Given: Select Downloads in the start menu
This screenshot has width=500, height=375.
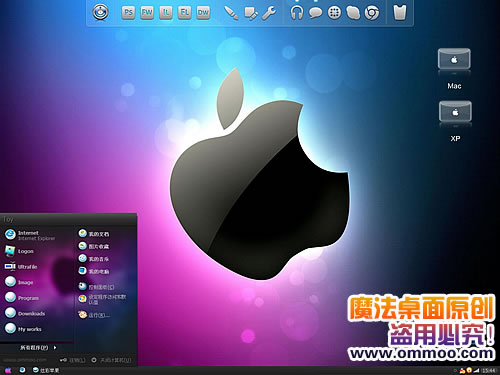Looking at the screenshot, I should 25,313.
